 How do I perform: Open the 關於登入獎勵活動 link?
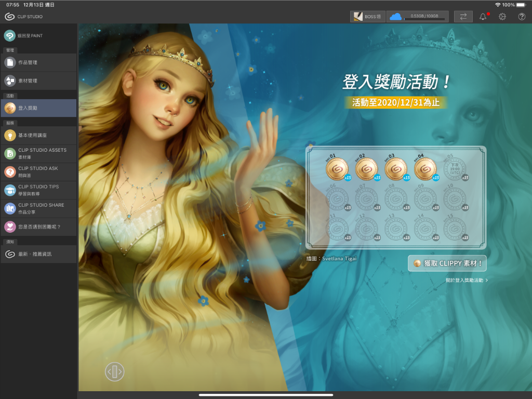467,280
